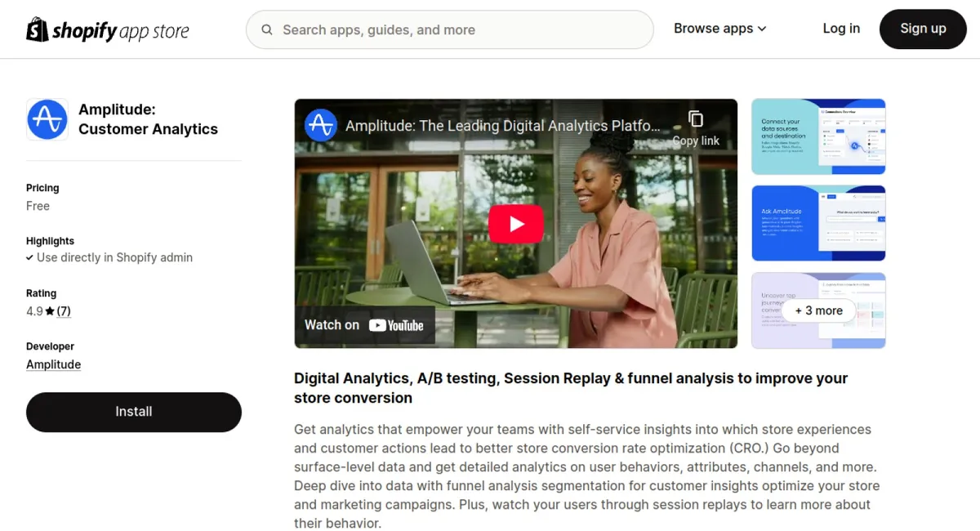The height and width of the screenshot is (531, 980).
Task: Select the search magnifier icon
Action: click(x=267, y=30)
